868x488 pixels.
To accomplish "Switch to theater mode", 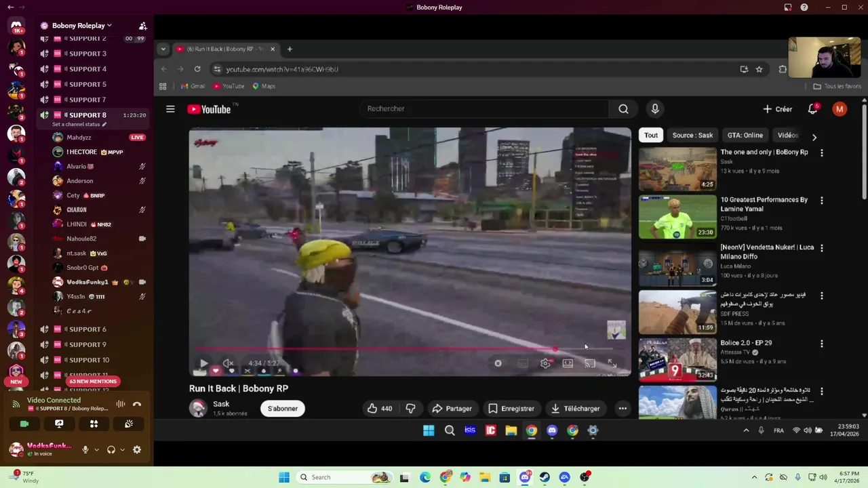I will pyautogui.click(x=568, y=363).
